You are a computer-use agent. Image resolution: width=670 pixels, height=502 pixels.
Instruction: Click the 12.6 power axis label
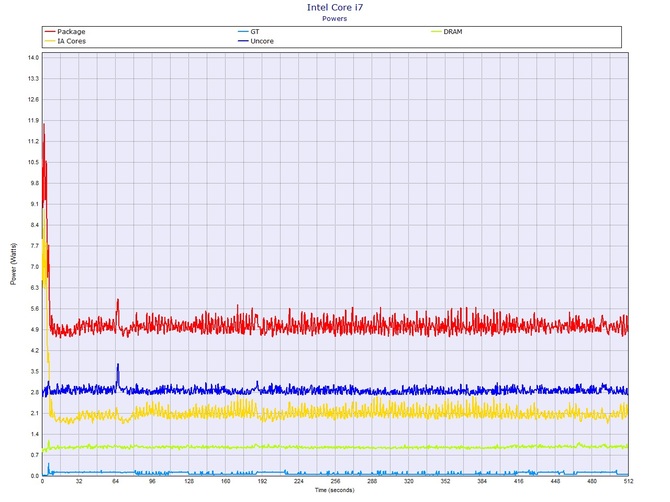click(33, 100)
